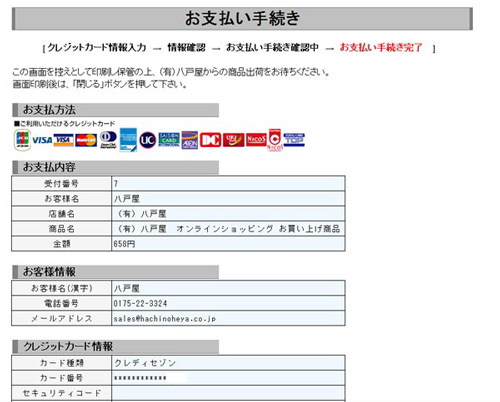Click red お支払い手続き完了 step text

click(381, 48)
